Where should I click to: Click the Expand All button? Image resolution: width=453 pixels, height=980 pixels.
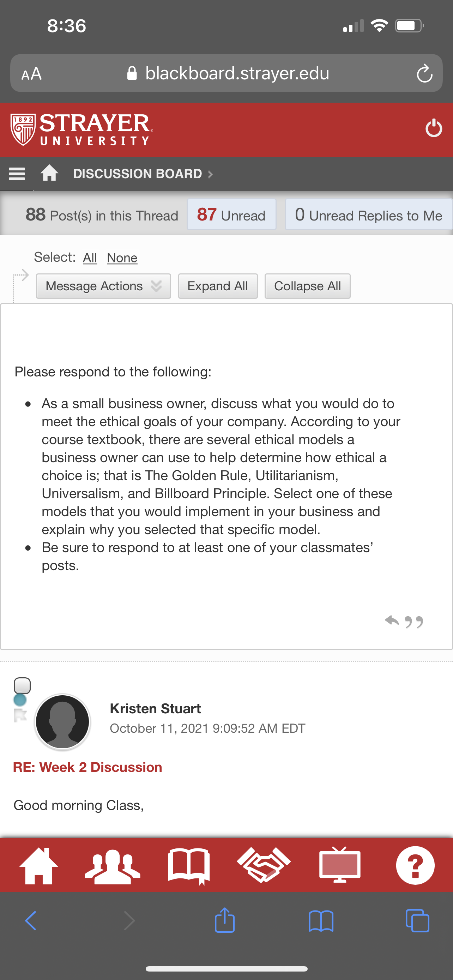tap(218, 286)
